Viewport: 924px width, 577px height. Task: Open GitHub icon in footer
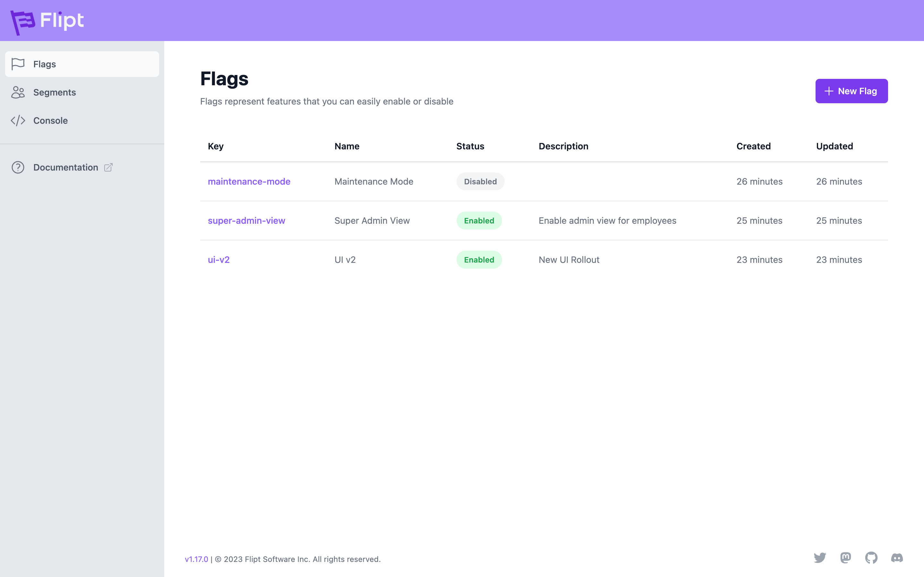(871, 558)
